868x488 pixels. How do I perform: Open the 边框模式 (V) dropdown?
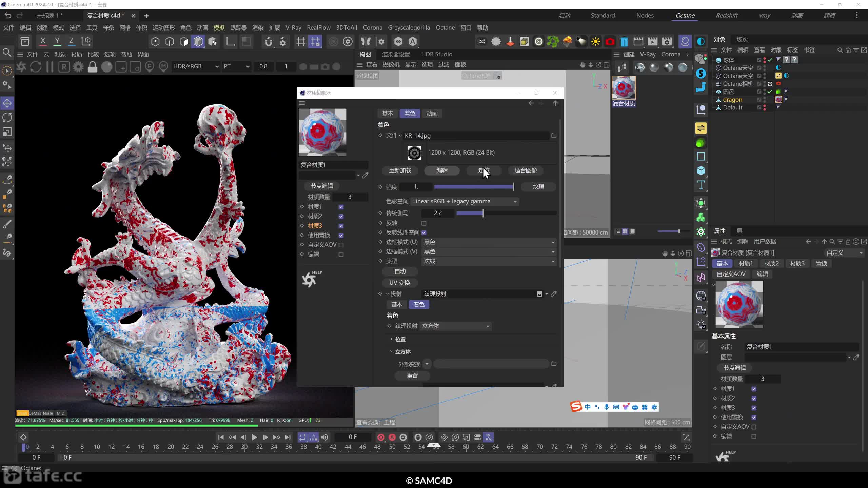(489, 251)
